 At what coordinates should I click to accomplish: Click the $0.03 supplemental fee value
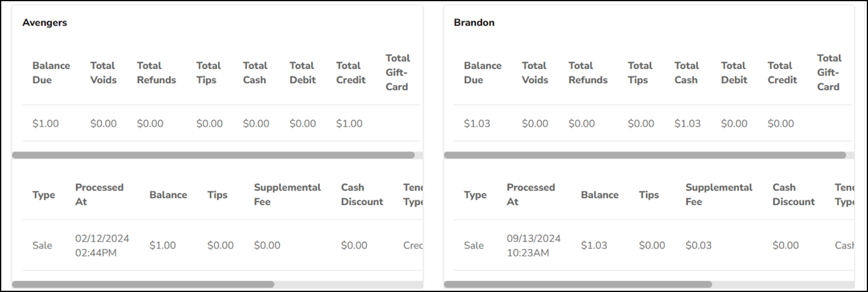pyautogui.click(x=698, y=245)
